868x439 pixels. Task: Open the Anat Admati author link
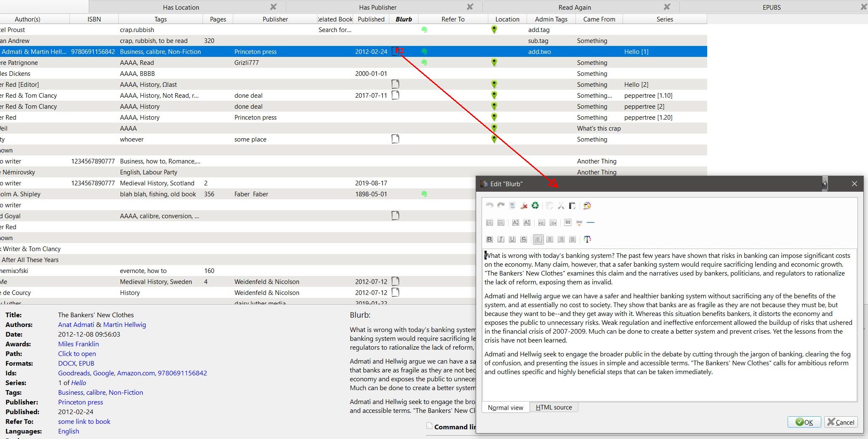pyautogui.click(x=76, y=324)
